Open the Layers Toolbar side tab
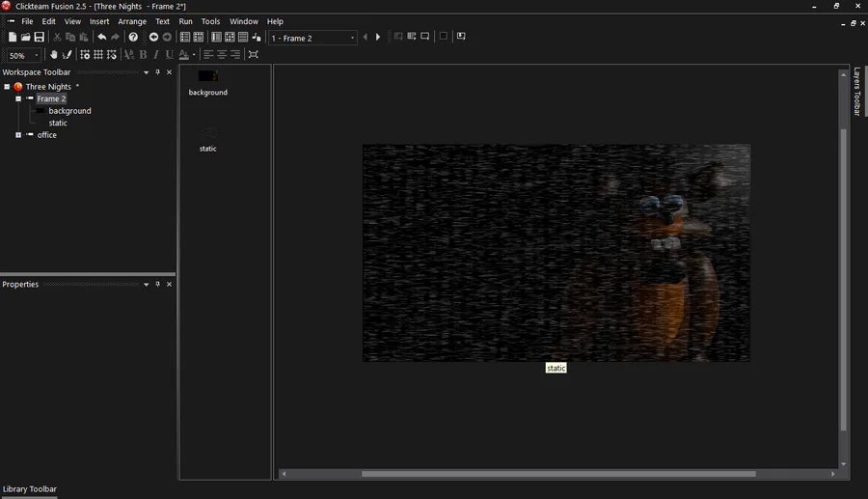The image size is (868, 499). (857, 92)
